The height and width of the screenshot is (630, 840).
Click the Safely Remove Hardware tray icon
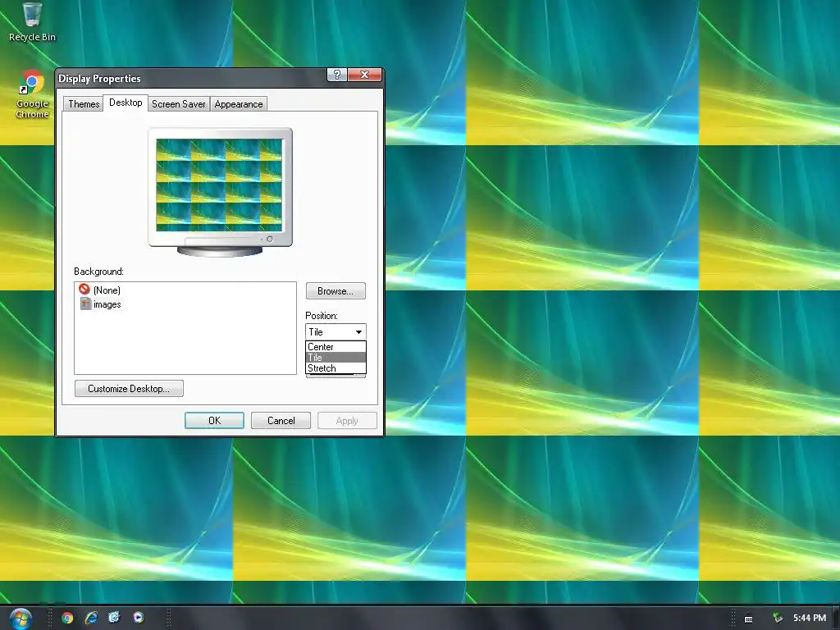tap(778, 619)
